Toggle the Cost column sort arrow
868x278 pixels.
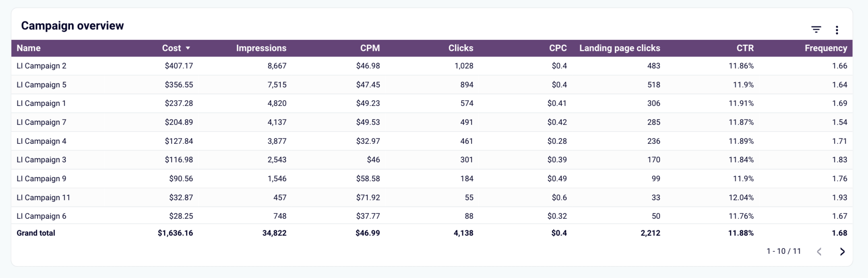pos(188,48)
